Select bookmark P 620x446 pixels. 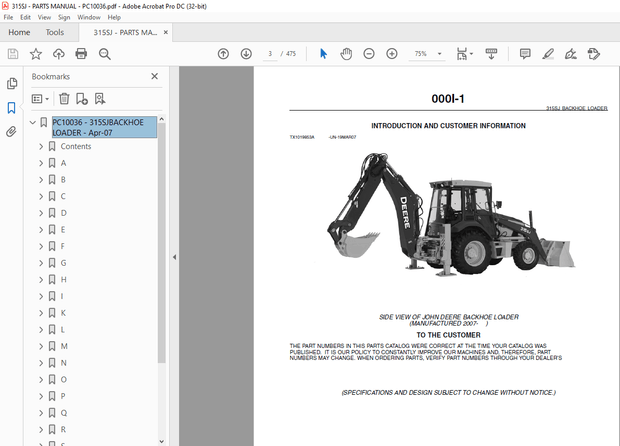coord(63,397)
